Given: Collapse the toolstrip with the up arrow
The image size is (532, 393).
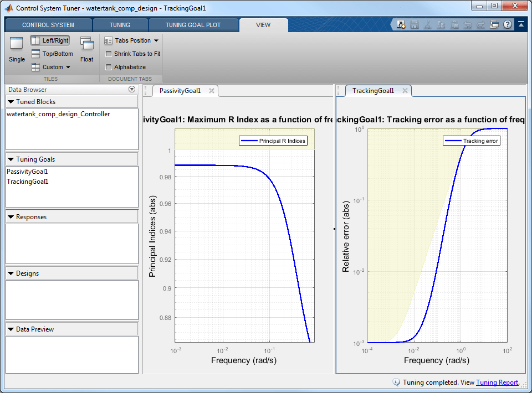Looking at the screenshot, I should pyautogui.click(x=521, y=25).
